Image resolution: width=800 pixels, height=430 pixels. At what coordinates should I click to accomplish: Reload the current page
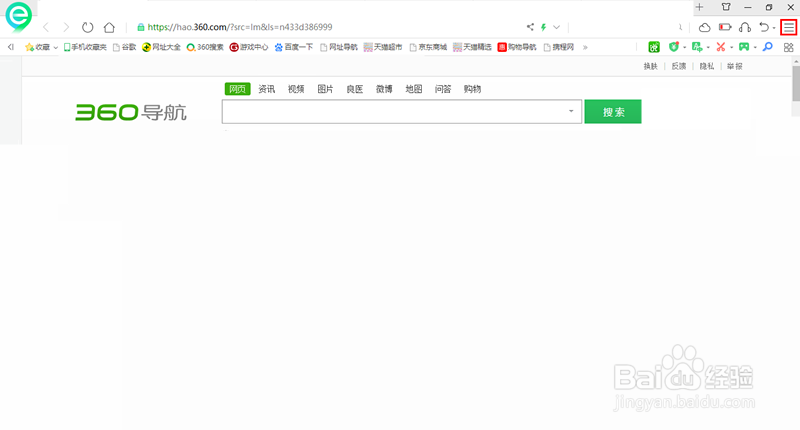click(88, 27)
